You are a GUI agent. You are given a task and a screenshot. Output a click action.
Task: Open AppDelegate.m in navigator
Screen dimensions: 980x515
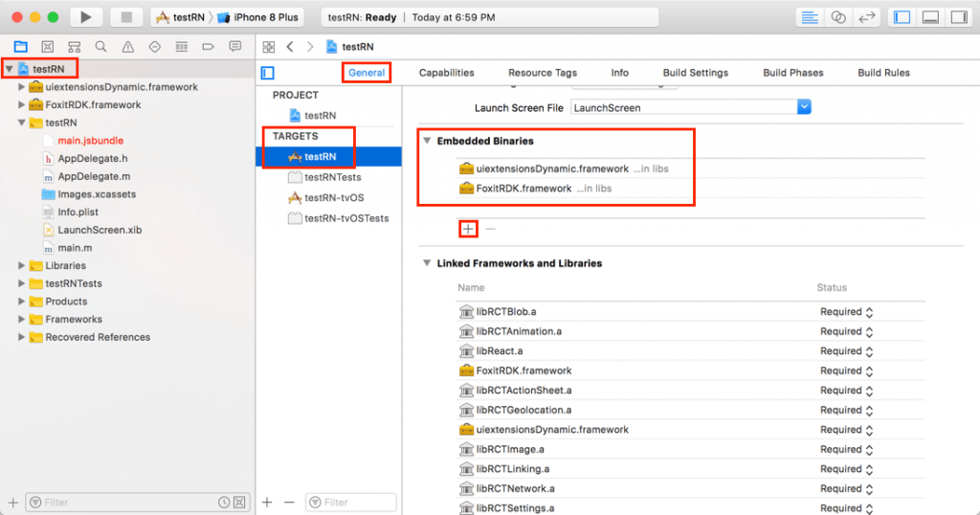click(87, 176)
